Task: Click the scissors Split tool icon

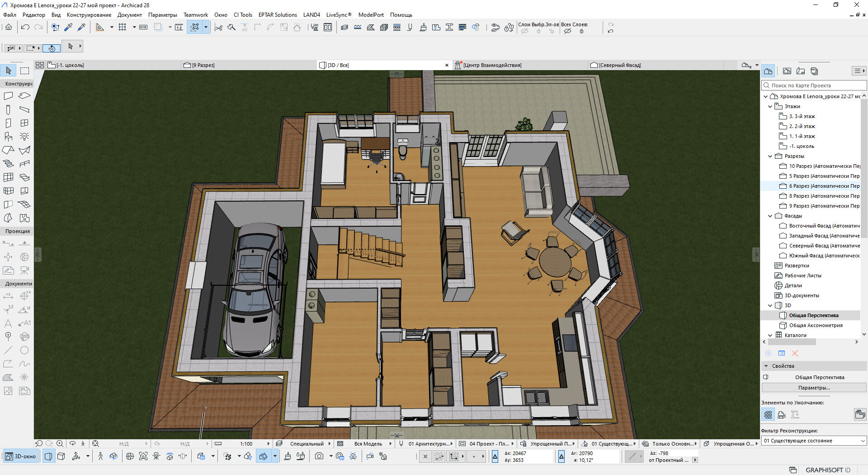Action: pyautogui.click(x=218, y=28)
